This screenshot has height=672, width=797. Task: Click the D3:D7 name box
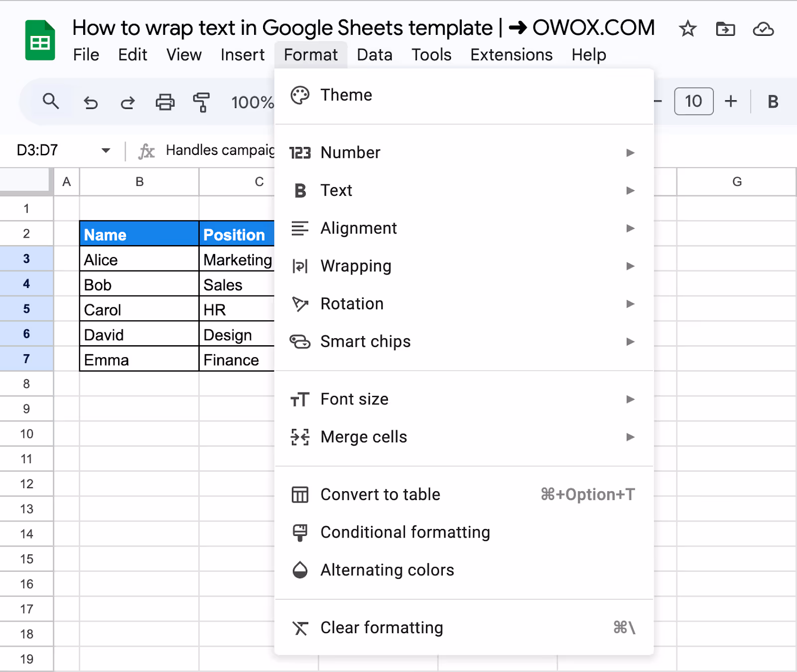coord(37,150)
